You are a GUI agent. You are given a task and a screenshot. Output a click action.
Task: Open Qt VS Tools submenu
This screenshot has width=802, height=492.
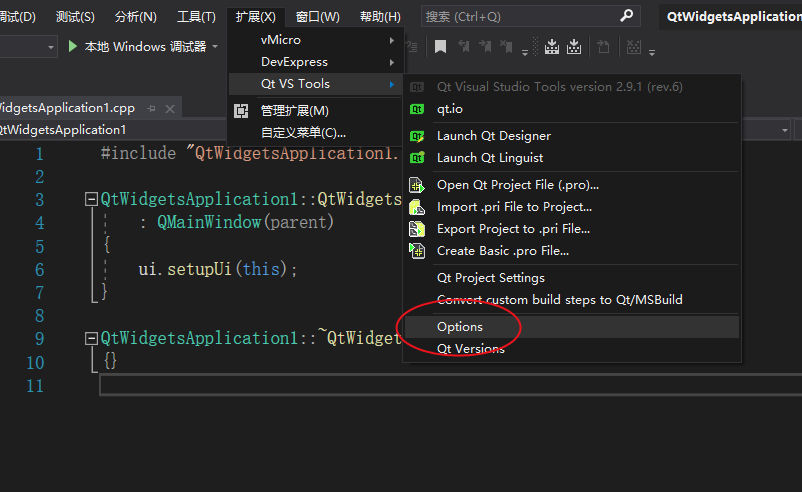[x=316, y=84]
